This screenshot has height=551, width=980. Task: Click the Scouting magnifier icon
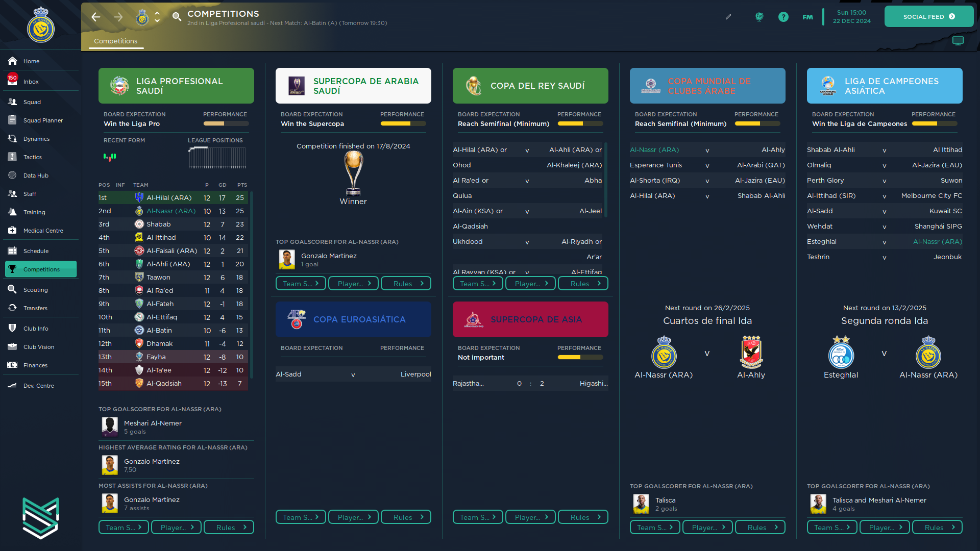[13, 290]
